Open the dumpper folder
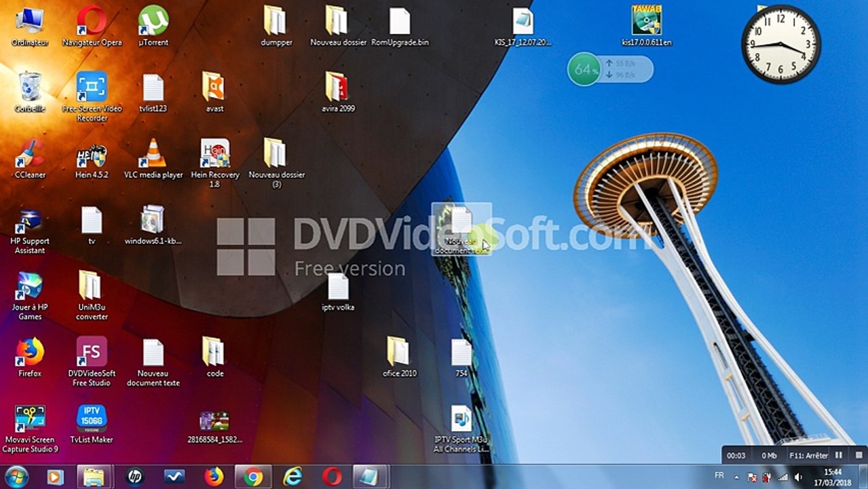The image size is (868, 489). click(276, 26)
